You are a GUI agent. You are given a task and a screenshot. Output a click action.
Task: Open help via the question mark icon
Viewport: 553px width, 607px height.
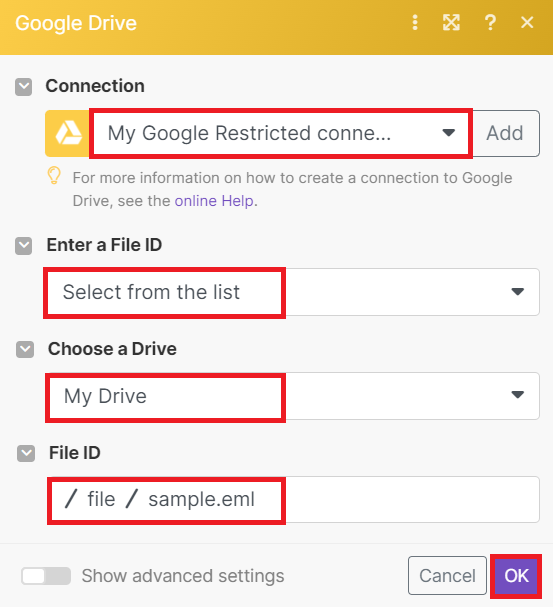coord(490,22)
